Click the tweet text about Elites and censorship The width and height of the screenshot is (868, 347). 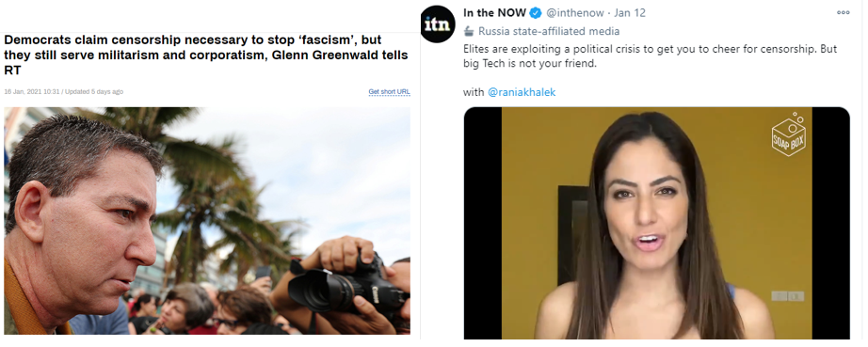pyautogui.click(x=650, y=55)
